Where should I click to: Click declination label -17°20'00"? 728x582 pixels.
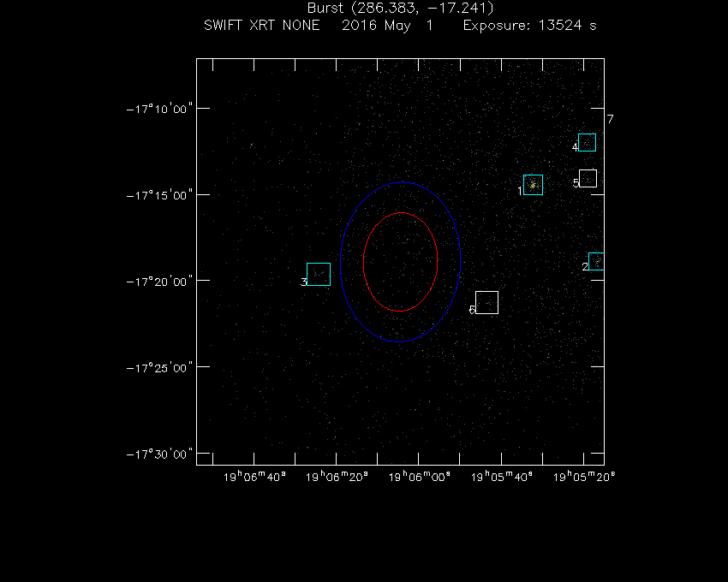(159, 282)
